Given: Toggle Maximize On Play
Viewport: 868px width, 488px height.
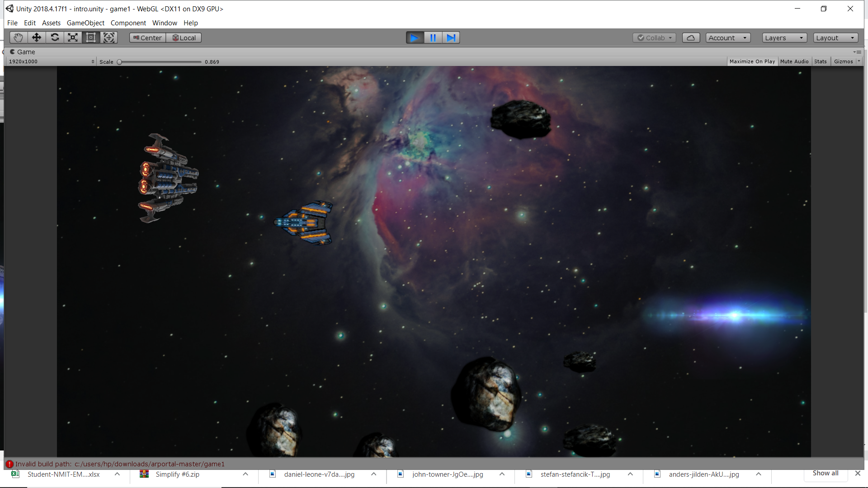Looking at the screenshot, I should pos(752,61).
